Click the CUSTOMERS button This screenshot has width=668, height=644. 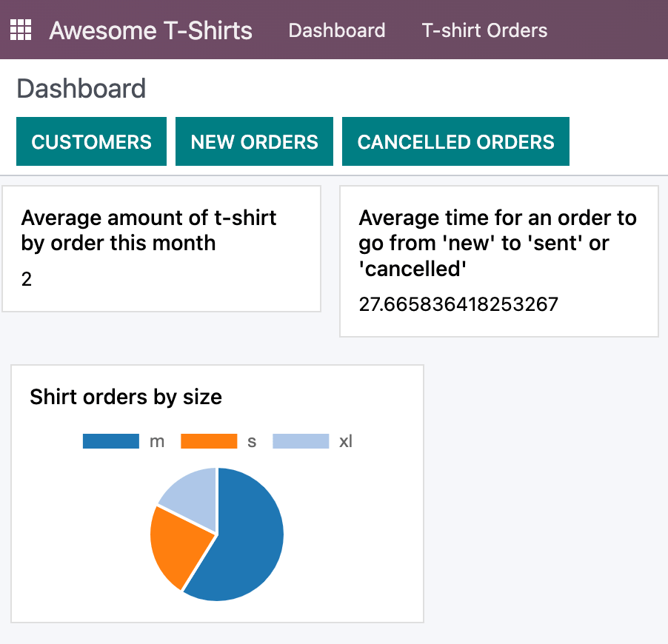(91, 141)
